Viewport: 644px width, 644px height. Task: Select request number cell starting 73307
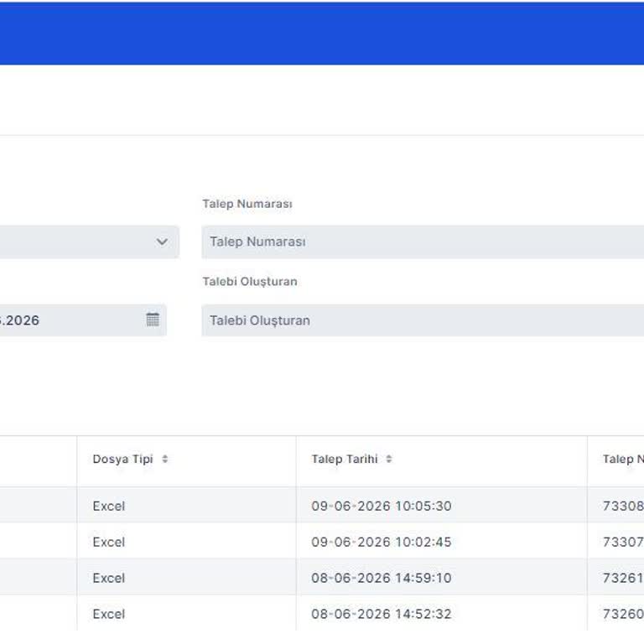(615, 542)
